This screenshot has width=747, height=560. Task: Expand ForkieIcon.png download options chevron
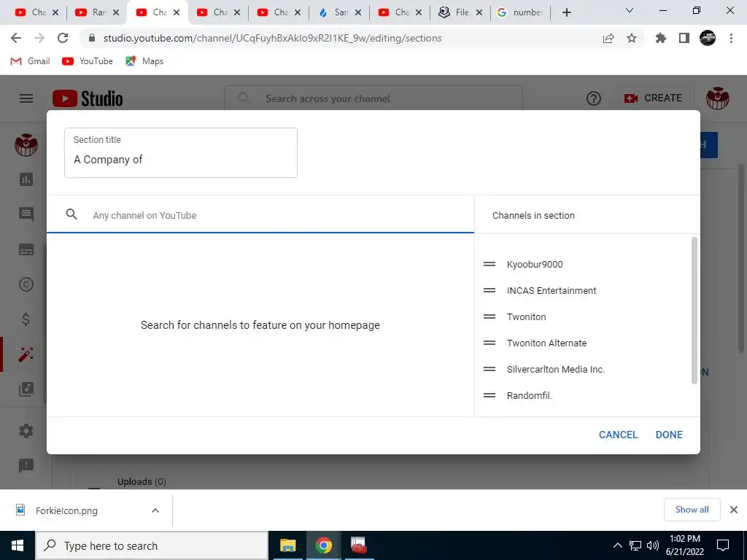155,510
